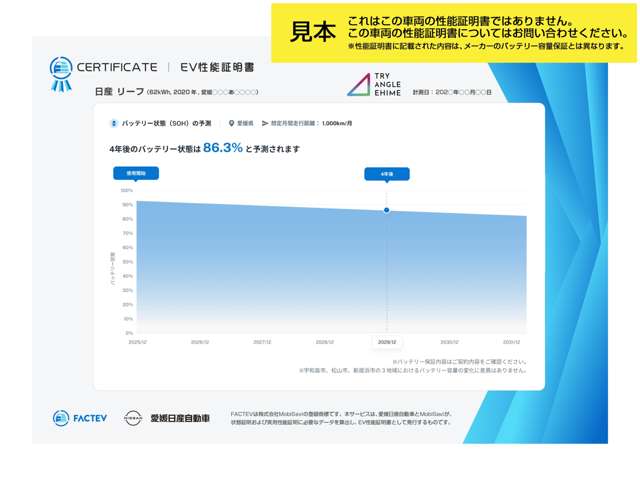
Task: Select the 使用開始 start marker label on chart
Action: [x=136, y=173]
